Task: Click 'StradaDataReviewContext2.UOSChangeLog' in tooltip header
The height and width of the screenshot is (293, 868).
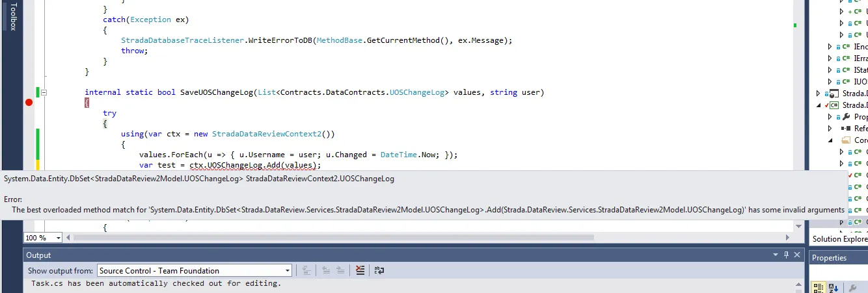Action: (x=320, y=179)
